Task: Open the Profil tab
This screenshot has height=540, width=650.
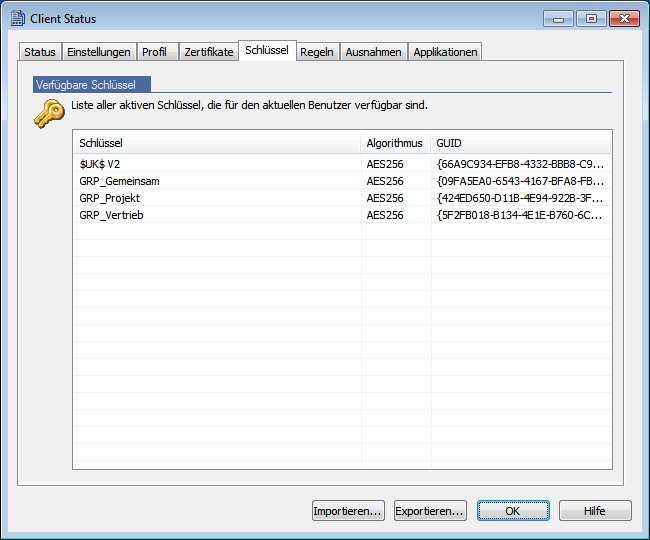Action: coord(155,52)
